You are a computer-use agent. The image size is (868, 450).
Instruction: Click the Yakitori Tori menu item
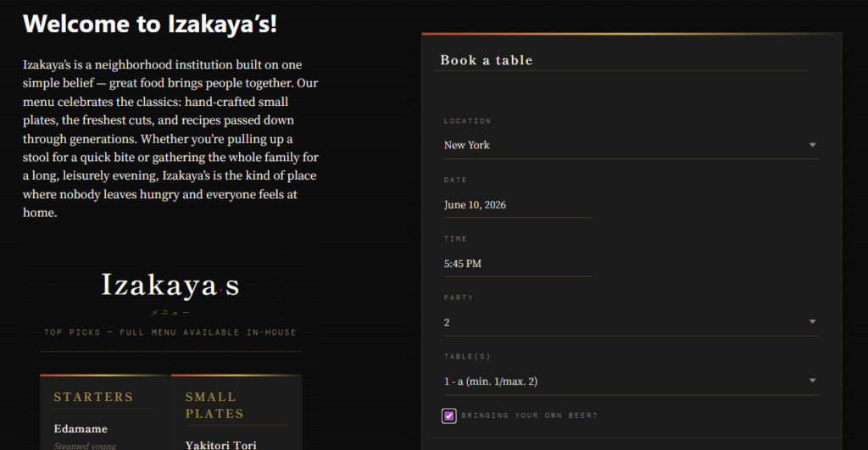pos(221,445)
